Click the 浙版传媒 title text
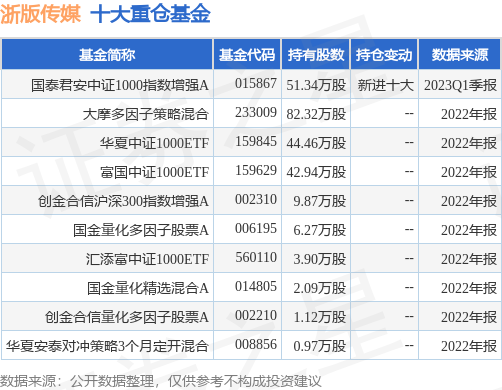Image resolution: width=502 pixels, height=390 pixels. point(40,14)
